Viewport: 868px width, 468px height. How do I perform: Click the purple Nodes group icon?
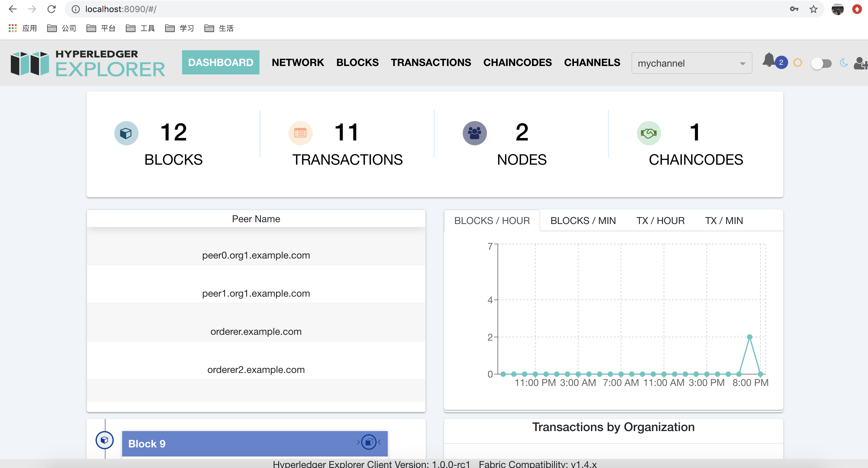tap(475, 133)
